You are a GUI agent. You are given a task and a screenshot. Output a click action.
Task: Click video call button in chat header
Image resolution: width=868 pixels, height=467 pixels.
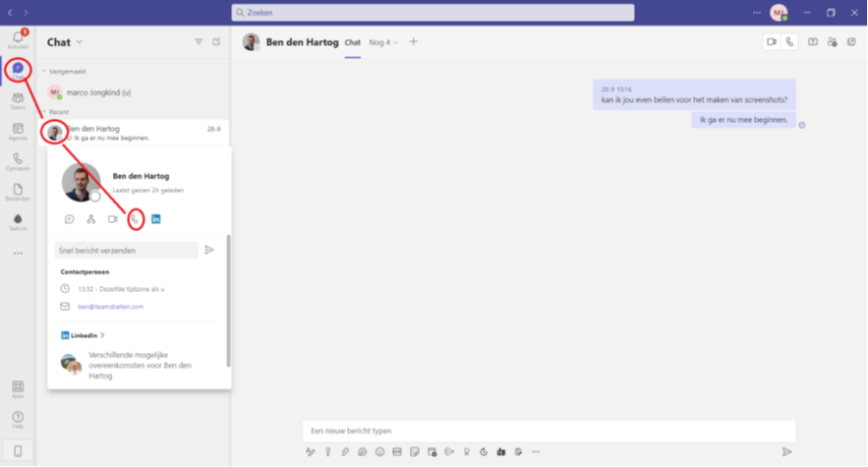[772, 42]
